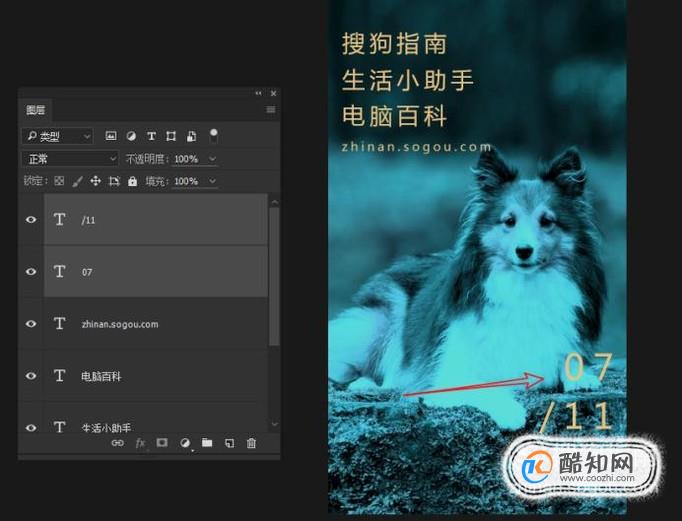This screenshot has height=521, width=682.
Task: Click the T thumbnail of 07 layer
Action: 60,271
